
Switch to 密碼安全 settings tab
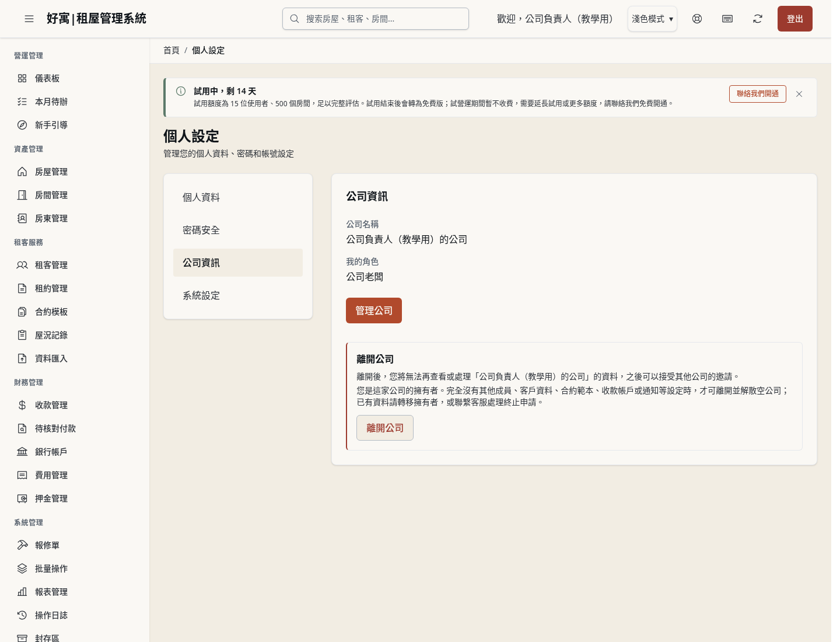pyautogui.click(x=238, y=230)
